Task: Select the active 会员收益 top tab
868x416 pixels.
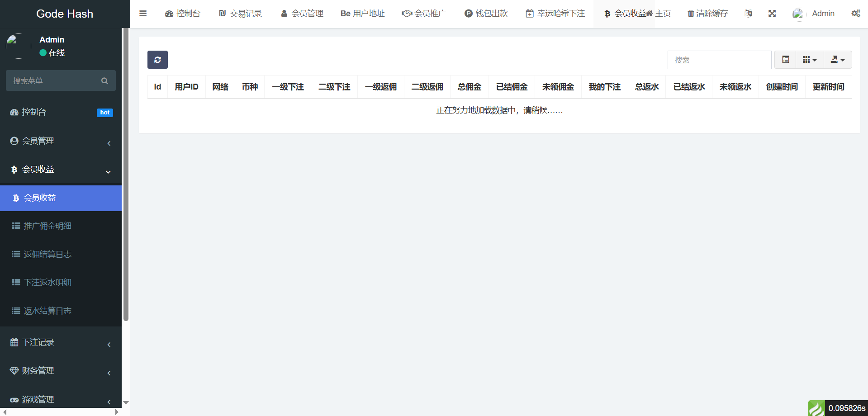Action: (x=624, y=14)
